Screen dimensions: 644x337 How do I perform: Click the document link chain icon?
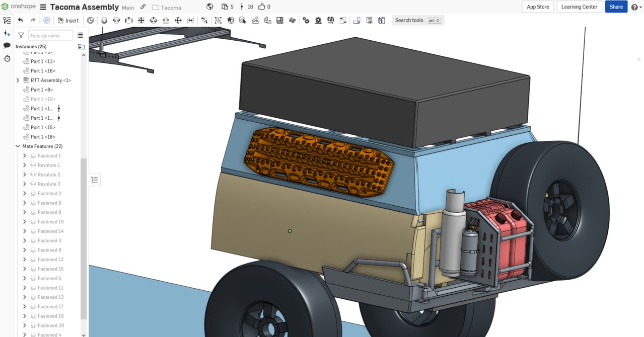pos(143,7)
